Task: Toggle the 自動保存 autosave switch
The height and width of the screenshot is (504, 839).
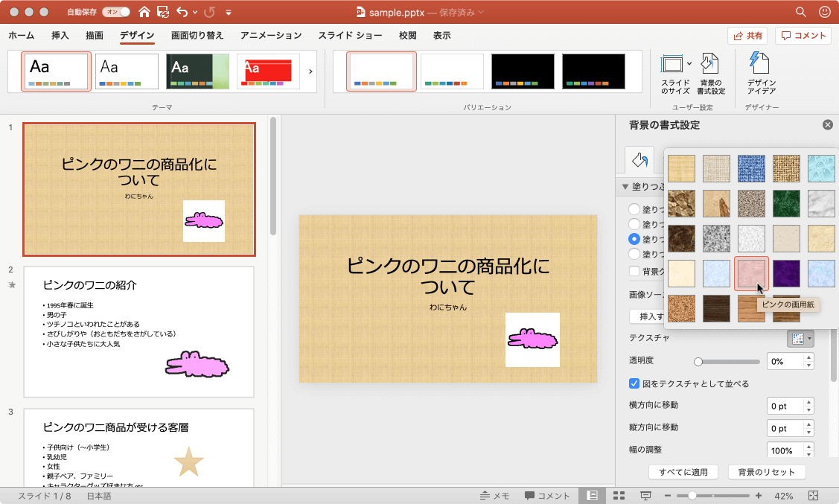Action: pyautogui.click(x=115, y=12)
